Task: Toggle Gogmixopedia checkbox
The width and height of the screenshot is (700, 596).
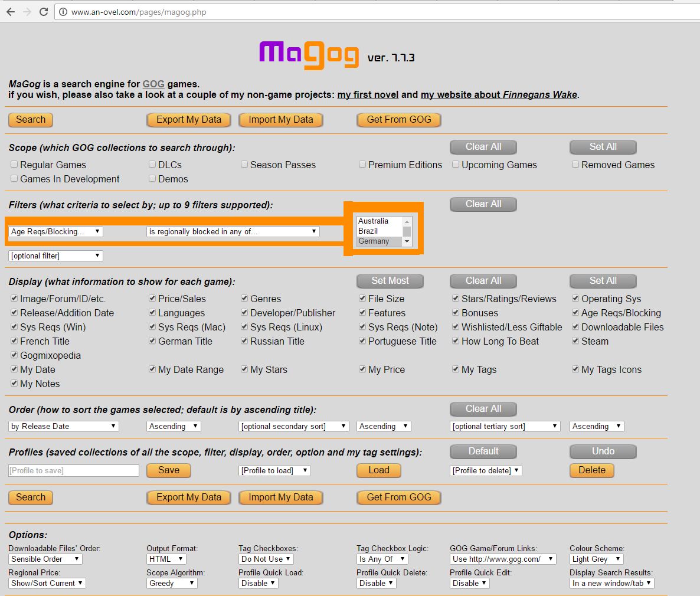Action: 14,355
